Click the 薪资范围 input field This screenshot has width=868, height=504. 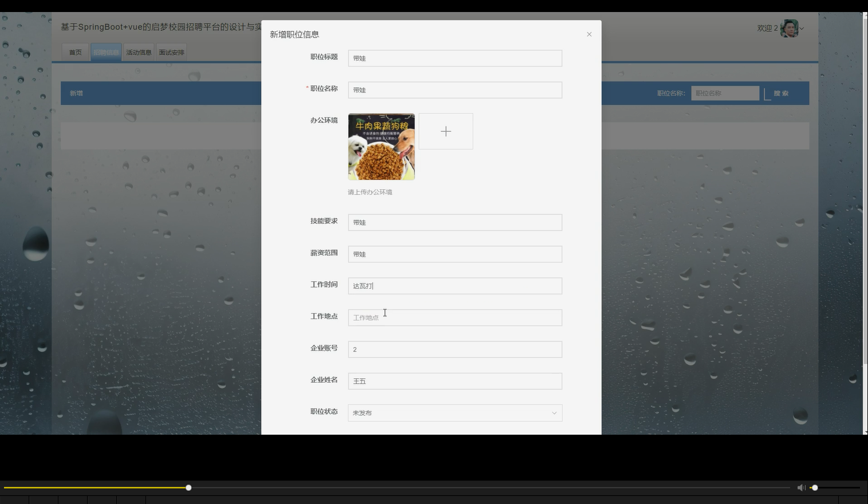click(455, 254)
